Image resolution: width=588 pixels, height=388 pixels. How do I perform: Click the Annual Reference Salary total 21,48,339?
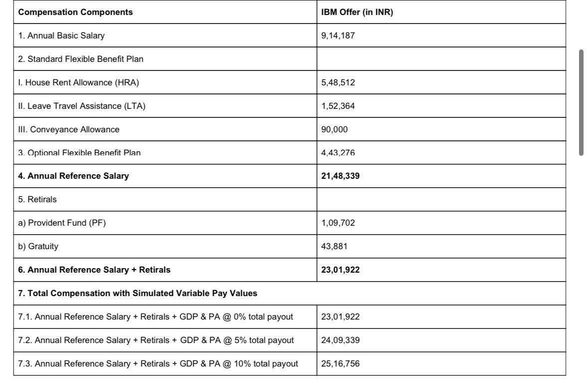pyautogui.click(x=341, y=176)
